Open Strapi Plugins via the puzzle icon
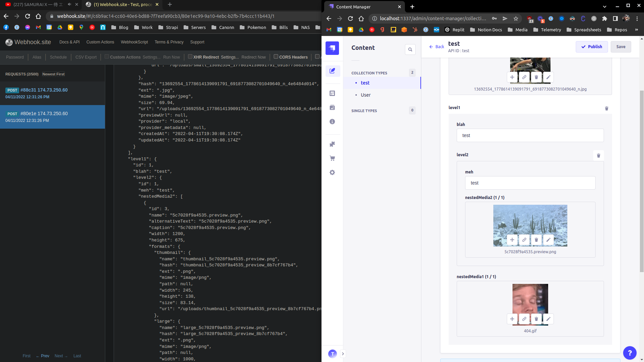The image size is (644, 362). [x=333, y=144]
